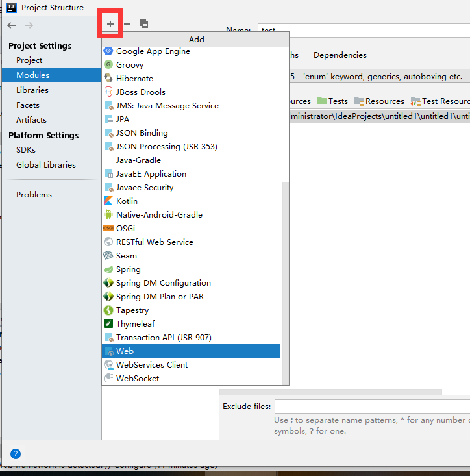470x476 pixels.
Task: Open the Dependencies tab
Action: point(340,55)
